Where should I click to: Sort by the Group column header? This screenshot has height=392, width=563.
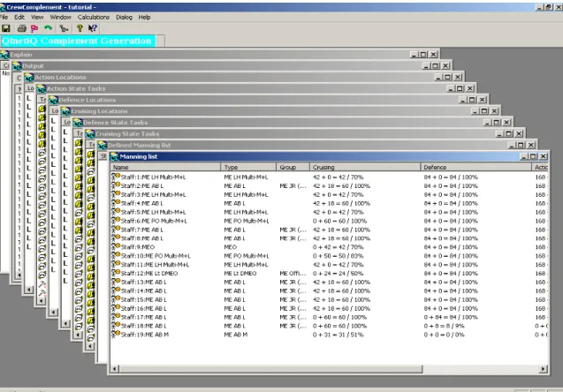(x=293, y=167)
